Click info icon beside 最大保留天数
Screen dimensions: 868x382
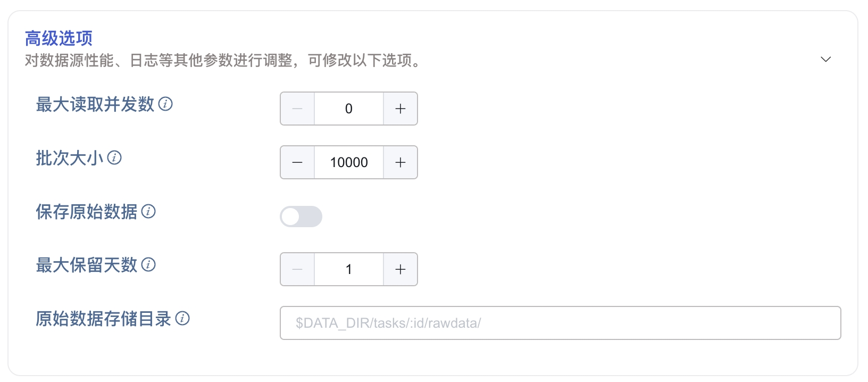tap(148, 265)
